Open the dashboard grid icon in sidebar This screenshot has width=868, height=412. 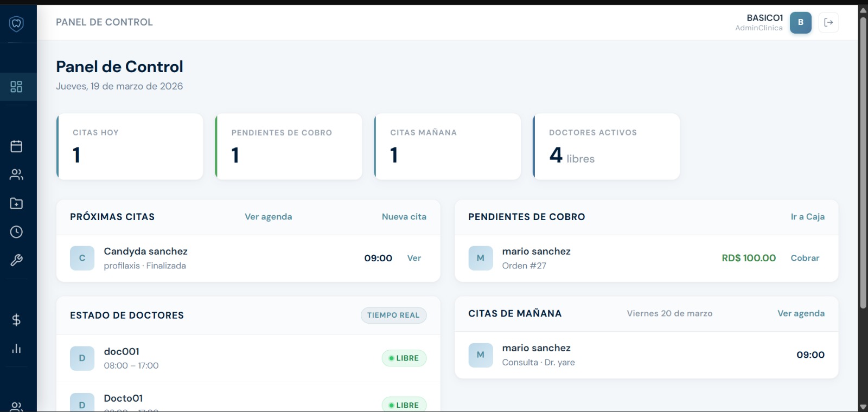point(17,87)
